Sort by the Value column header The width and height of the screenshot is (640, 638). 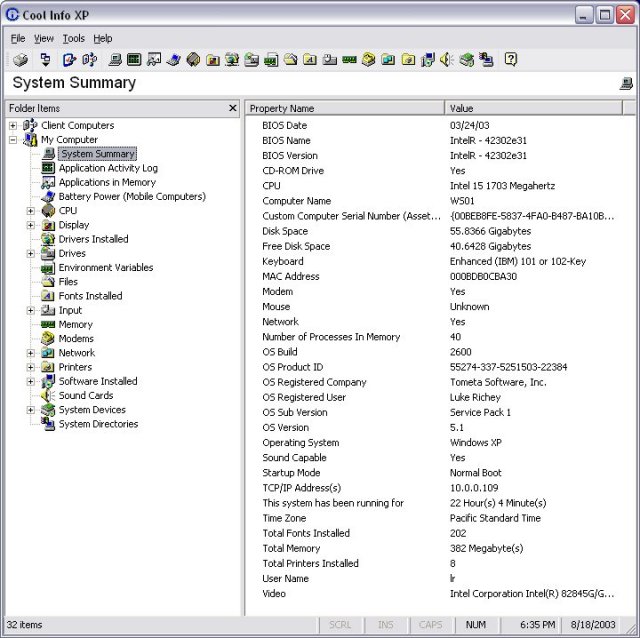533,108
